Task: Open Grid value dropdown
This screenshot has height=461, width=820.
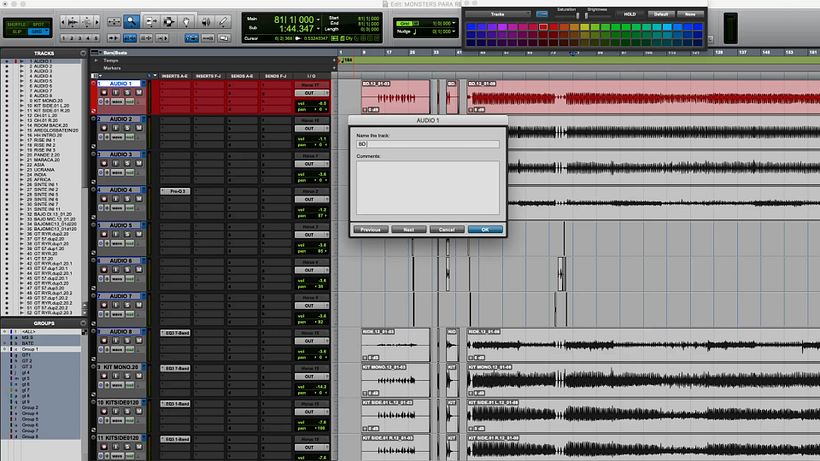Action: [454, 23]
